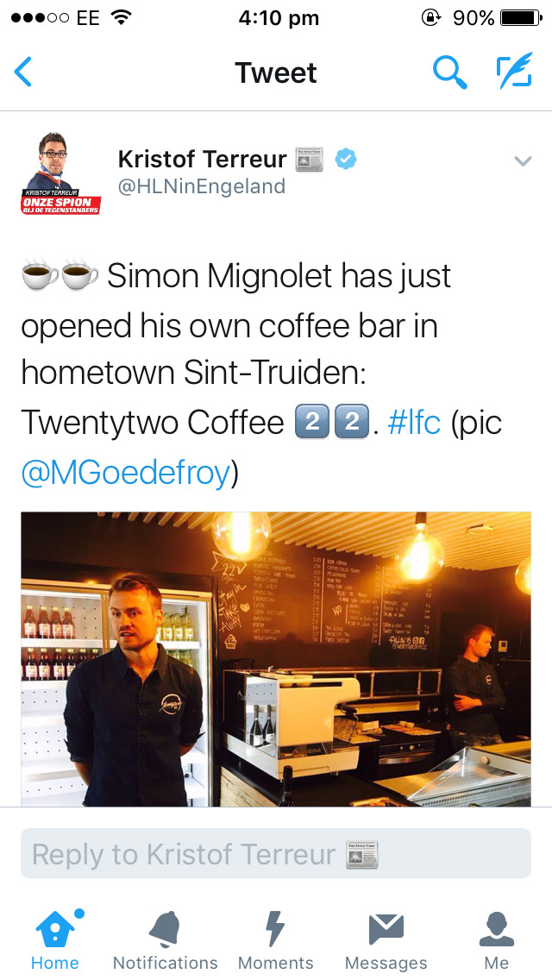The image size is (552, 980).
Task: Open Kristof Terreur's profile picture
Action: pyautogui.click(x=60, y=173)
